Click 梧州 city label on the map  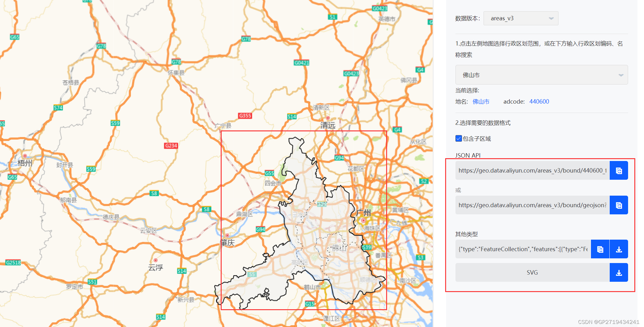pyautogui.click(x=25, y=163)
